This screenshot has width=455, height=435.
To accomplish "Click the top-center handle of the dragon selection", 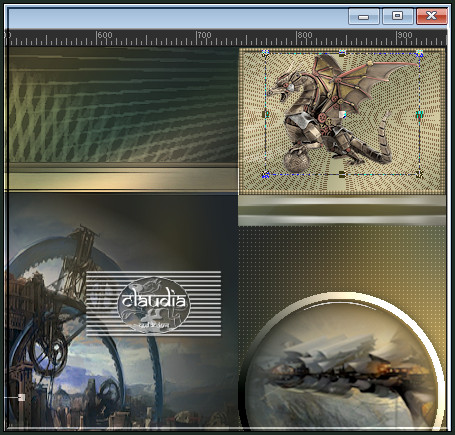I will click(x=342, y=53).
